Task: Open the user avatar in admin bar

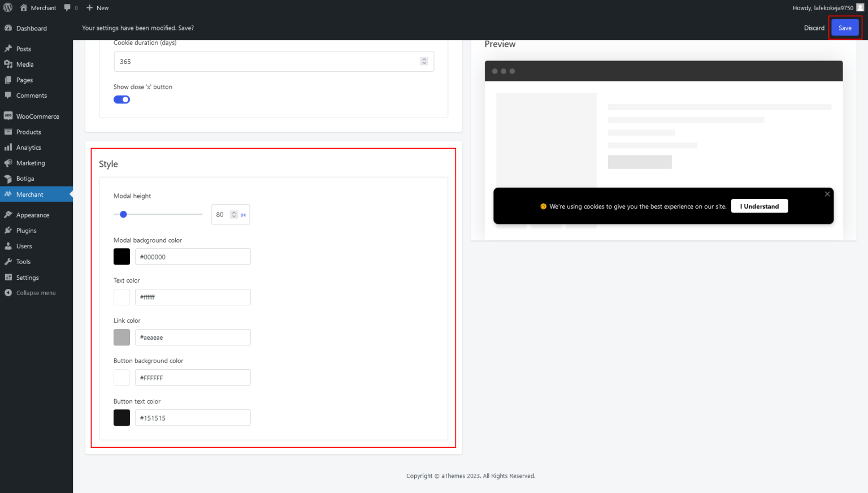Action: pyautogui.click(x=860, y=7)
